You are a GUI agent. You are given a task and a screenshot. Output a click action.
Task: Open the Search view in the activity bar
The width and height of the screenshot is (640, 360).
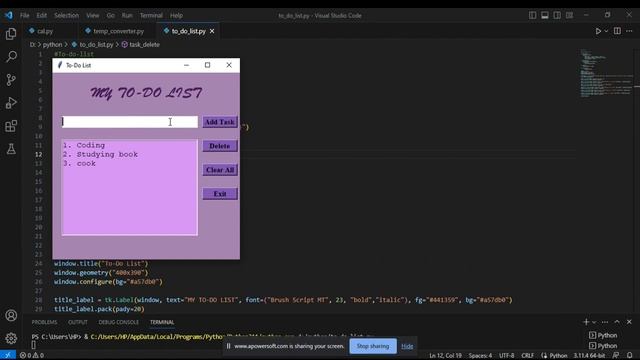pos(11,56)
